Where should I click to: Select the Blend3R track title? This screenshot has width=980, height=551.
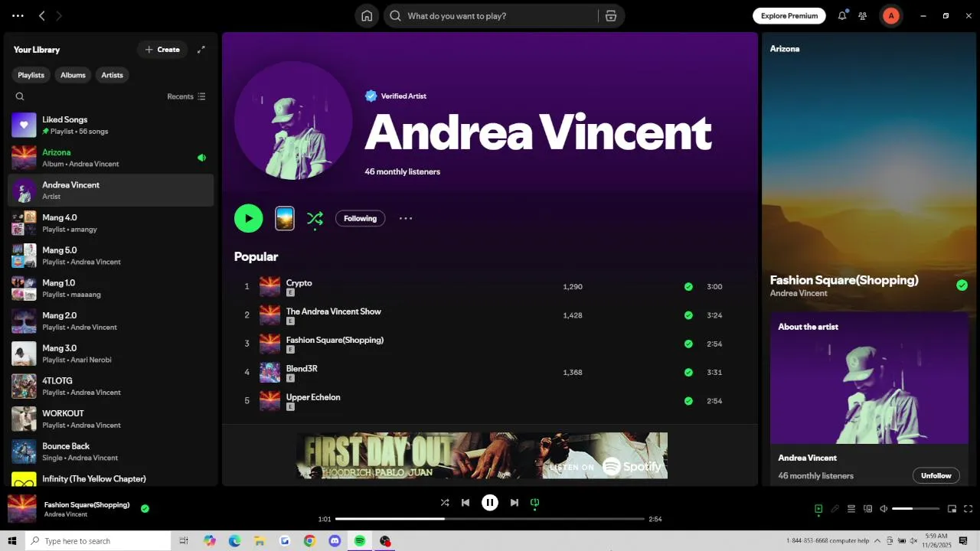coord(302,369)
